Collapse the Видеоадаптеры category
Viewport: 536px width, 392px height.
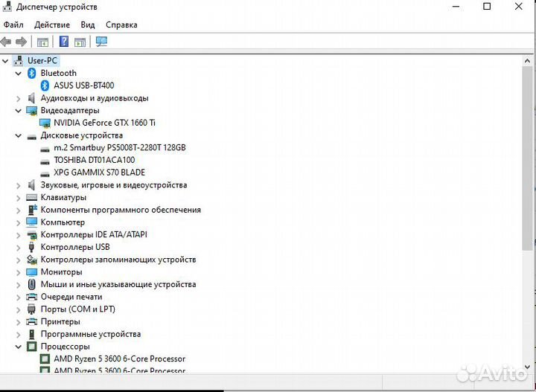[x=19, y=110]
